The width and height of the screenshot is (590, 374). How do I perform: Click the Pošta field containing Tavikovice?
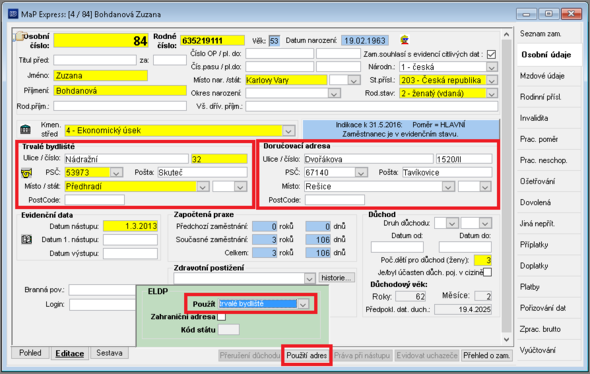pos(447,173)
